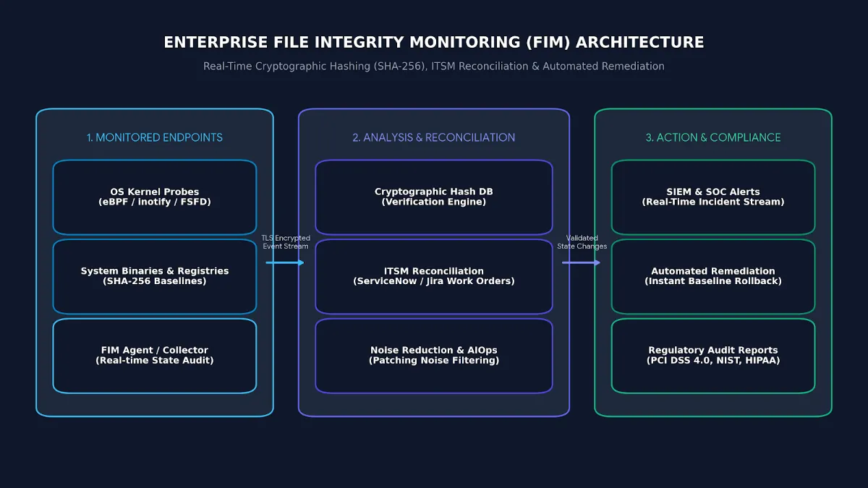Image resolution: width=868 pixels, height=488 pixels.
Task: Click the SIEM & SOC Alerts box
Action: pos(713,197)
